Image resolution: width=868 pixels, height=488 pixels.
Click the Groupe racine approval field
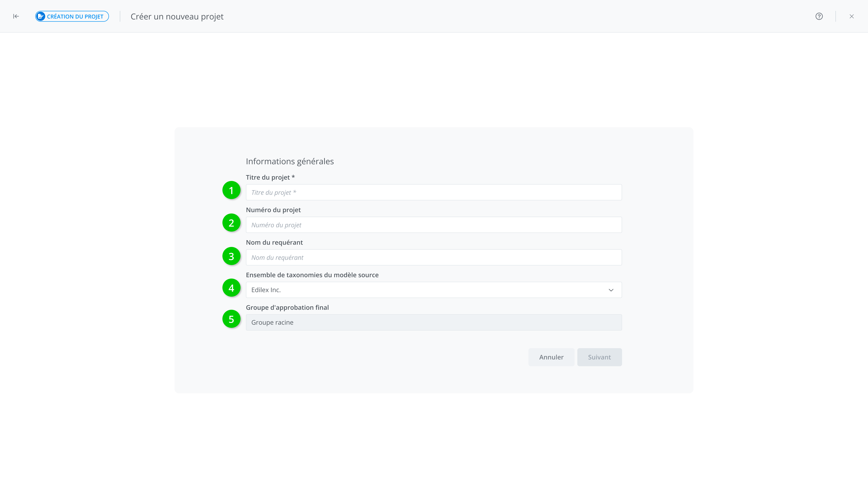click(434, 322)
